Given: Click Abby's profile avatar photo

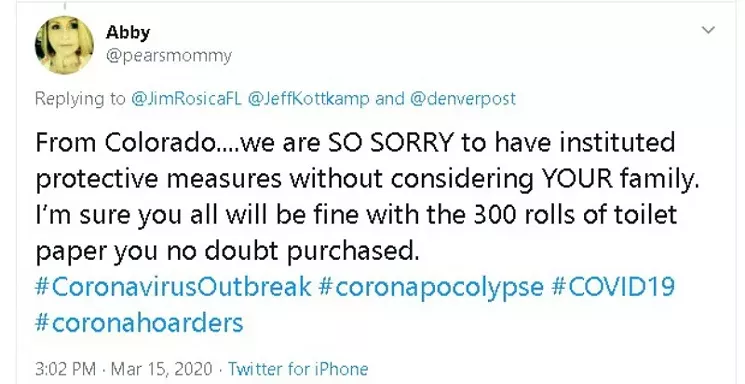Looking at the screenshot, I should point(64,45).
